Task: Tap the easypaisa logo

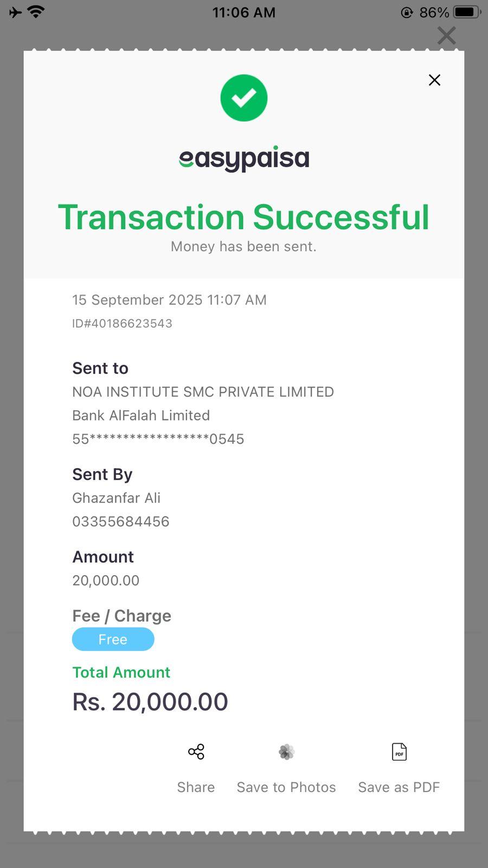Action: [x=244, y=158]
